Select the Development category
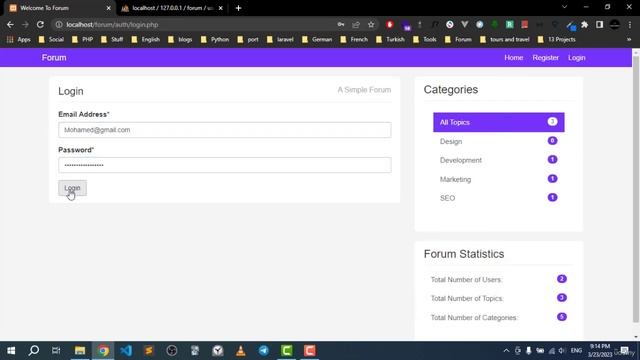 coord(498,160)
